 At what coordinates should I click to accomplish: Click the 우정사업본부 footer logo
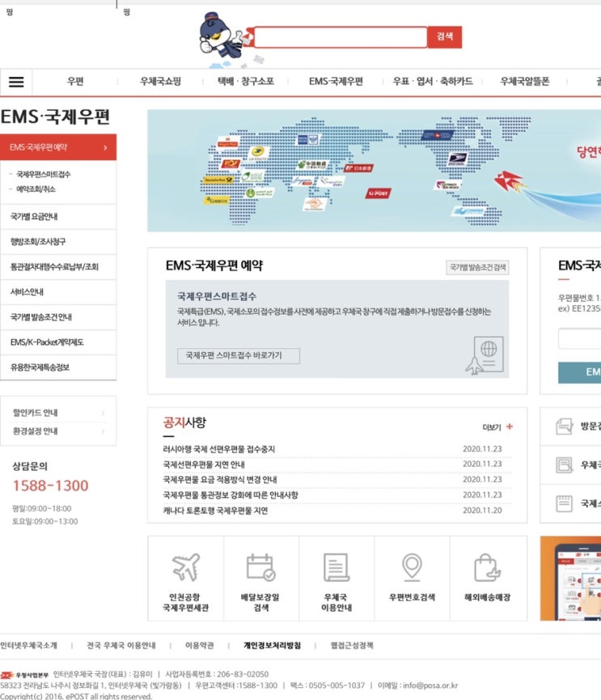(x=24, y=675)
